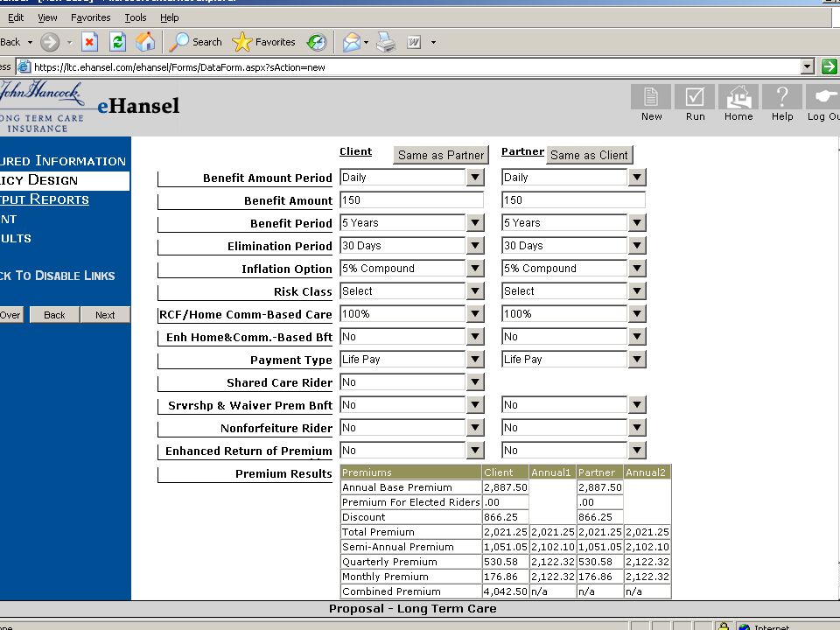The height and width of the screenshot is (630, 840).
Task: Click the Mail envelope icon
Action: pyautogui.click(x=352, y=42)
